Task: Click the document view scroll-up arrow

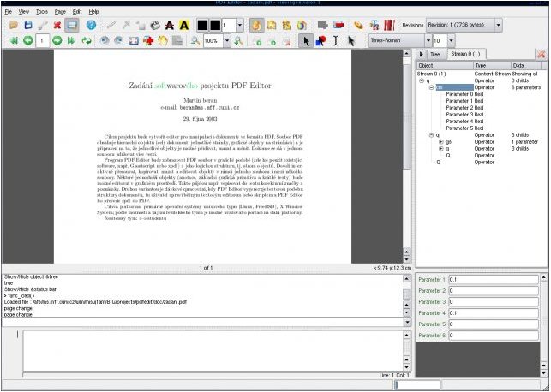Action: click(406, 54)
